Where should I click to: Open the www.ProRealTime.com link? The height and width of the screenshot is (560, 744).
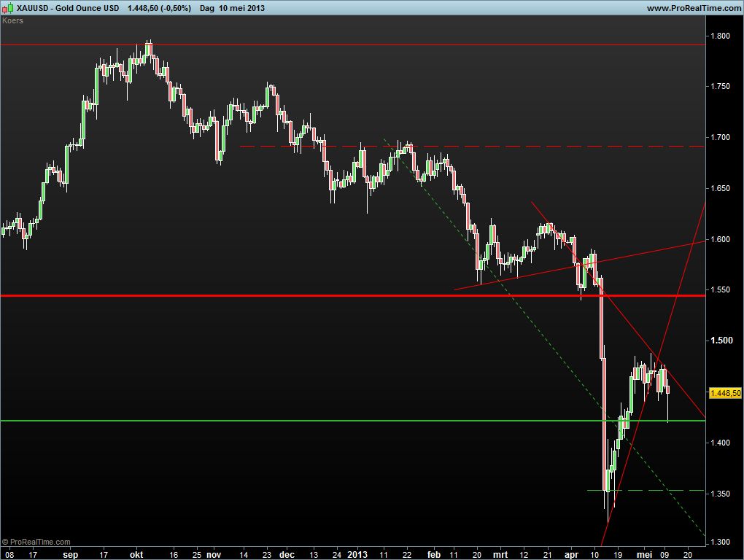693,8
